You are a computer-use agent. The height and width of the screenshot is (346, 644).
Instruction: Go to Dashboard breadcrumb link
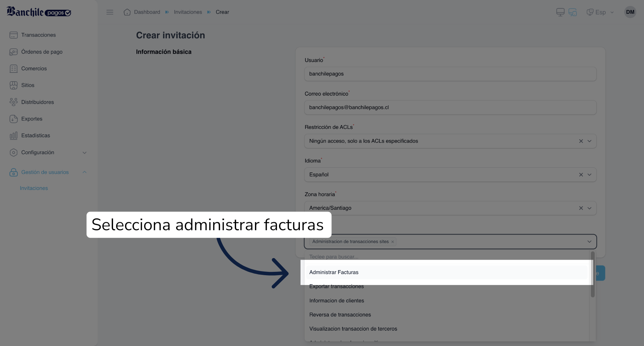(x=147, y=12)
